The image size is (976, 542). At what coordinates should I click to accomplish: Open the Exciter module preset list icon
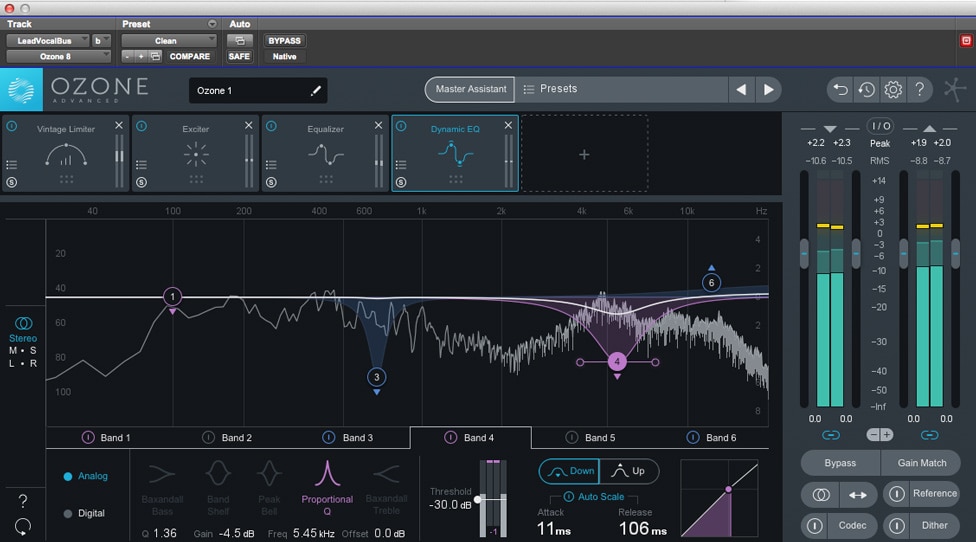[141, 165]
